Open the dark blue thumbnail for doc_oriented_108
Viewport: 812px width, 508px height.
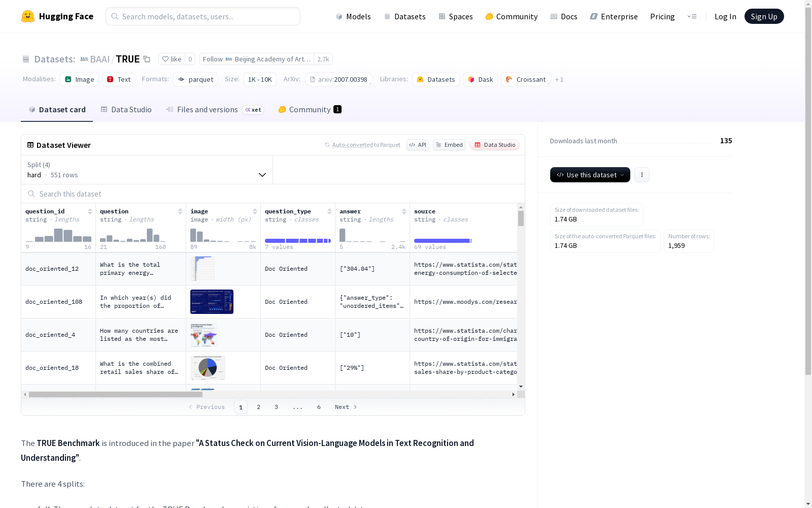pos(212,302)
